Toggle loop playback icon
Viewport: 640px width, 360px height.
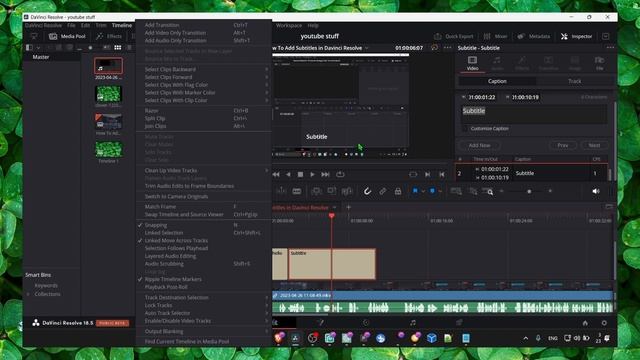tap(340, 174)
